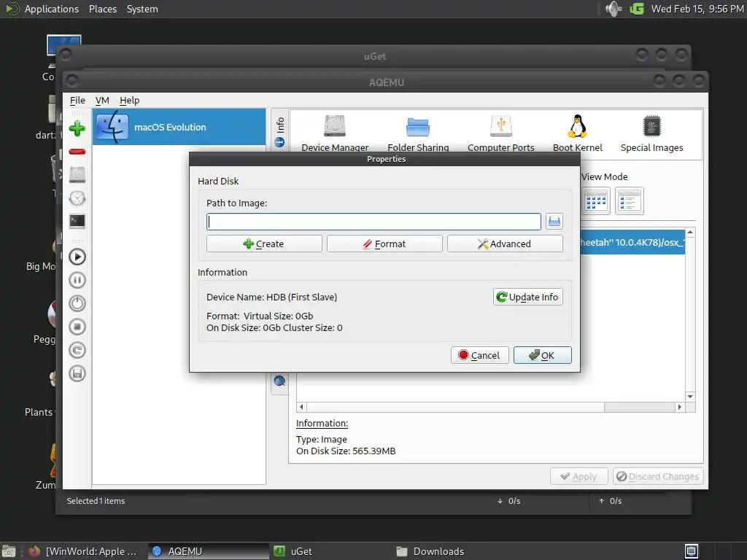Image resolution: width=747 pixels, height=560 pixels.
Task: Click the power off VM icon
Action: pos(77,303)
